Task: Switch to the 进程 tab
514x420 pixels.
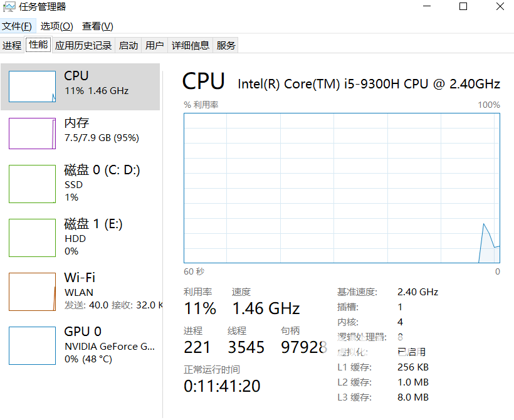Action: click(12, 45)
